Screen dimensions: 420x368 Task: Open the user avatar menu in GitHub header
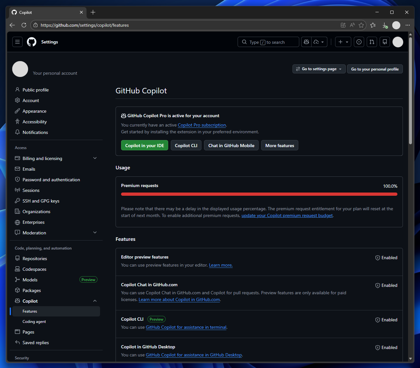(x=398, y=42)
